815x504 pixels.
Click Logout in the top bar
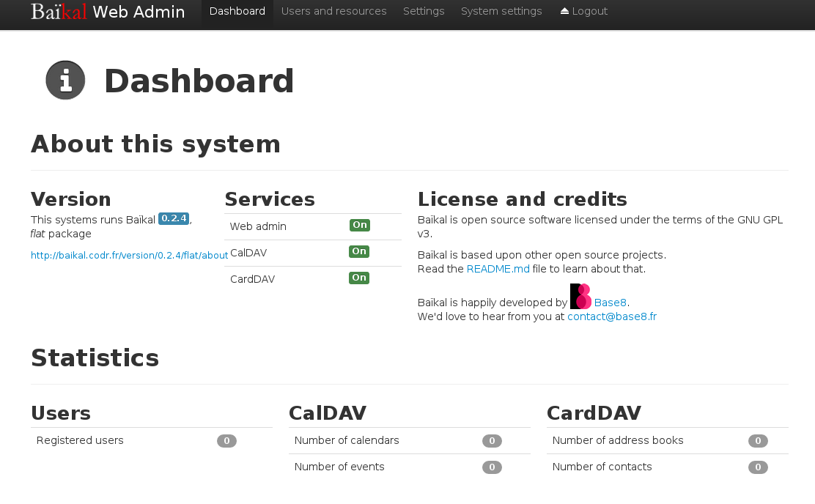(583, 11)
